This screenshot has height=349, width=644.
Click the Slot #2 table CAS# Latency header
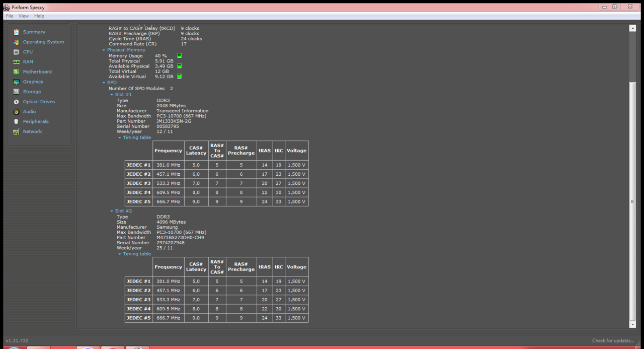[x=196, y=267]
